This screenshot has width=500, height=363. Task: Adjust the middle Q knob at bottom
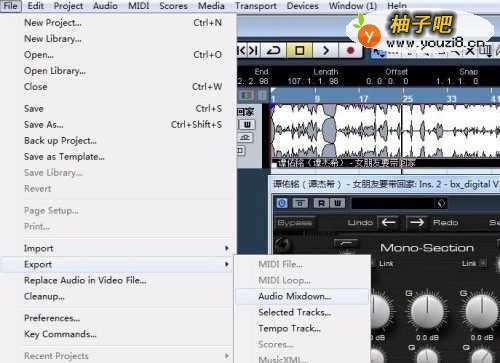428,357
